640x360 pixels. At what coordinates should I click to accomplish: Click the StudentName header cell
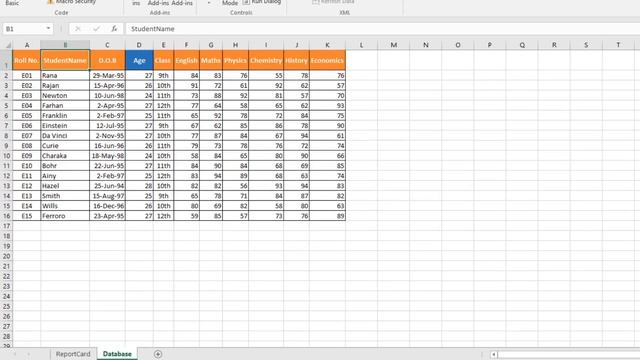click(65, 60)
